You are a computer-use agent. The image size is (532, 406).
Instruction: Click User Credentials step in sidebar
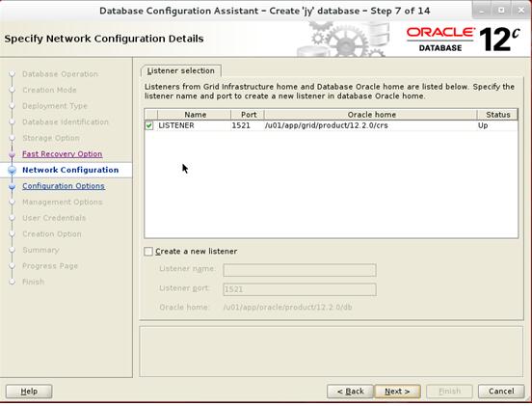click(54, 218)
